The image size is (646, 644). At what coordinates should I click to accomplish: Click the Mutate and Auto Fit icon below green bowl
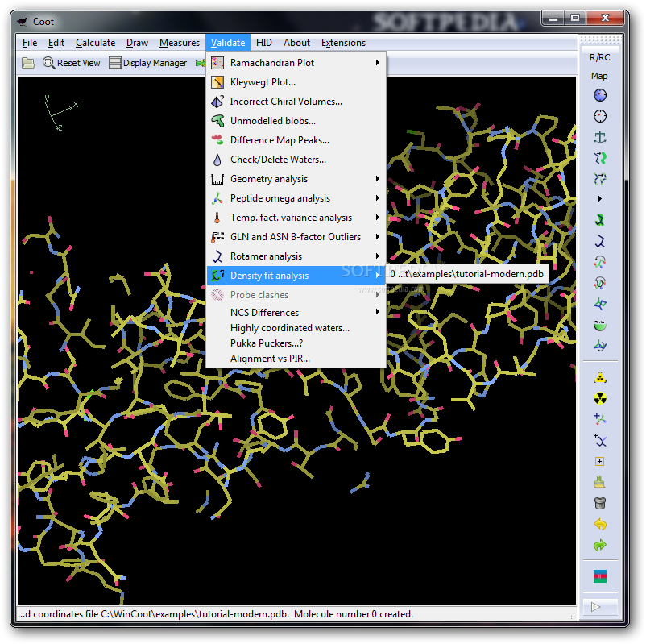[600, 346]
